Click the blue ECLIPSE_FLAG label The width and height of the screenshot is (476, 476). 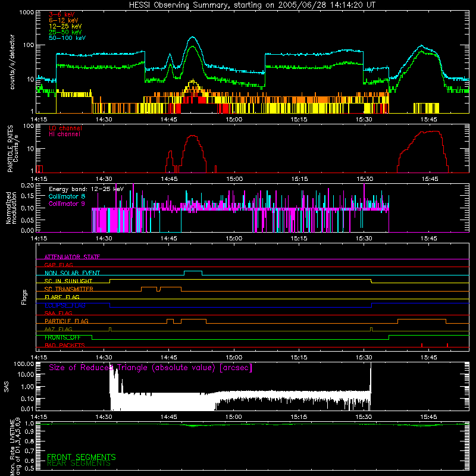pyautogui.click(x=65, y=305)
